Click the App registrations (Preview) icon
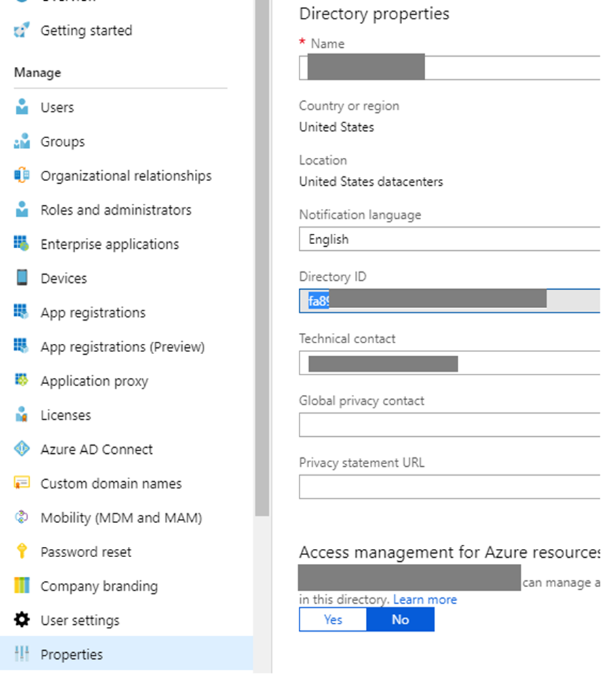 [x=21, y=346]
